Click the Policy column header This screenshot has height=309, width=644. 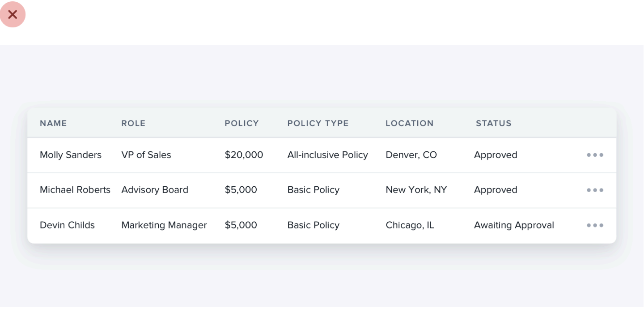[x=241, y=123]
